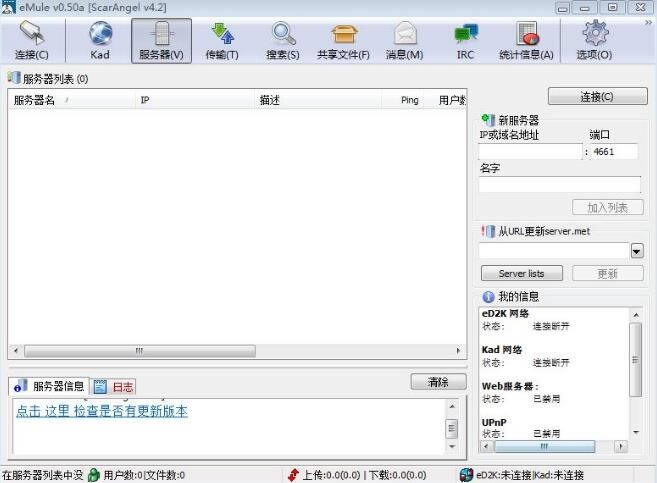Click the IP或域名地址 input field
This screenshot has height=483, width=657.
coord(530,152)
